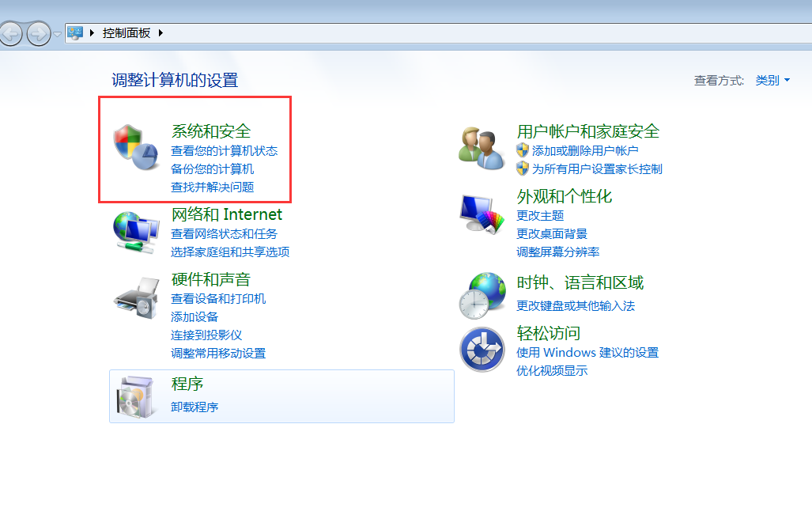The width and height of the screenshot is (812, 530).
Task: Open the 时钟、语言和区域 category
Action: point(580,282)
